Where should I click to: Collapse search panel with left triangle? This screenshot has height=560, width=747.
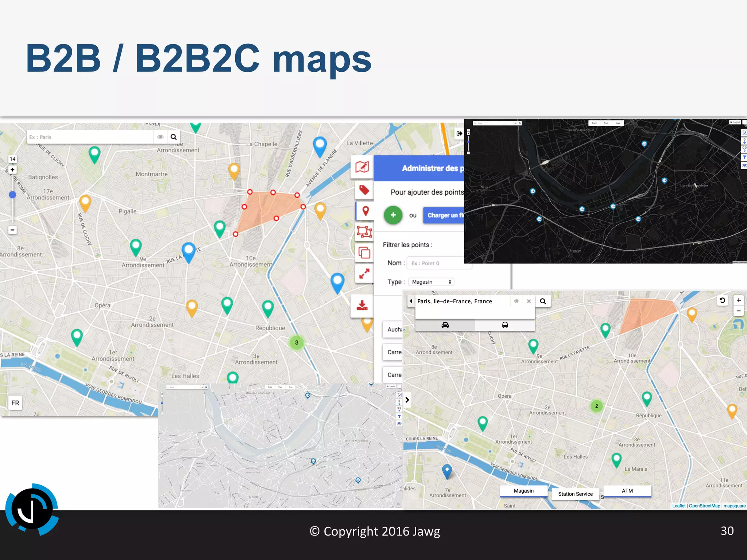(411, 301)
